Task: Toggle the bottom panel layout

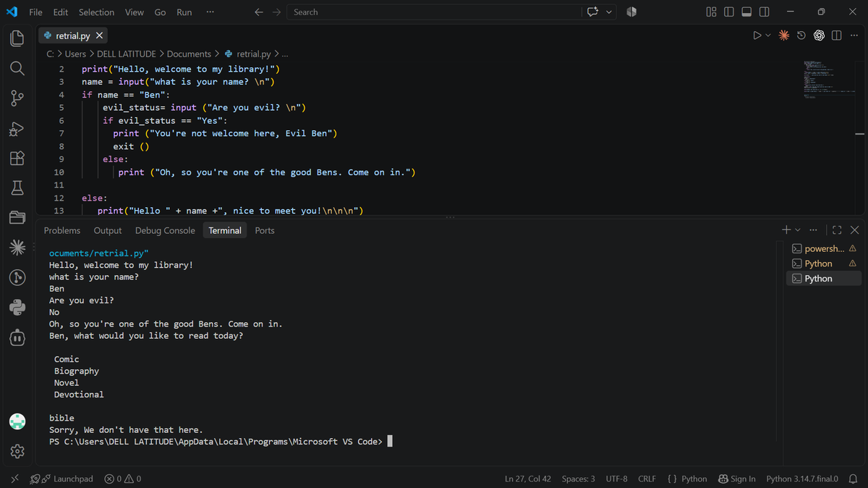Action: pyautogui.click(x=746, y=12)
